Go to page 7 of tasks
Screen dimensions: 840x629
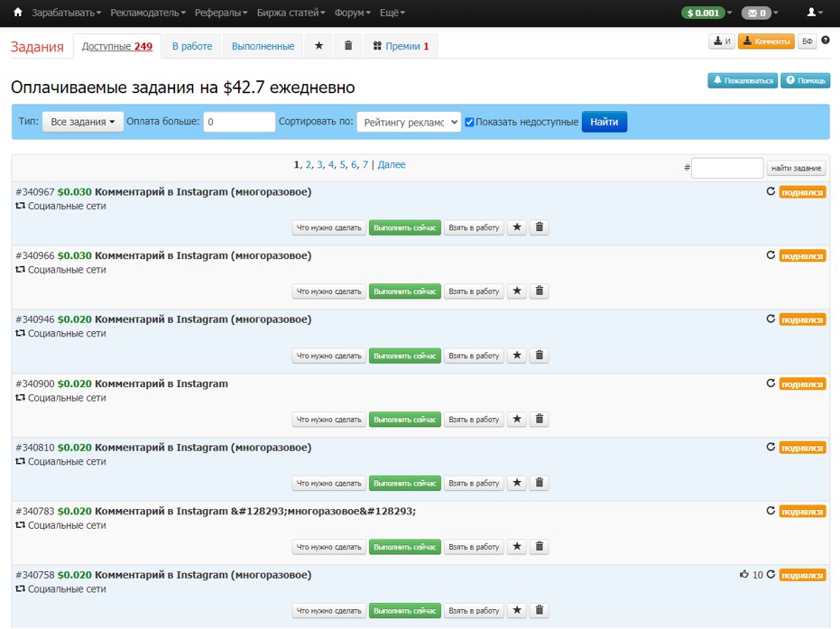coord(365,164)
